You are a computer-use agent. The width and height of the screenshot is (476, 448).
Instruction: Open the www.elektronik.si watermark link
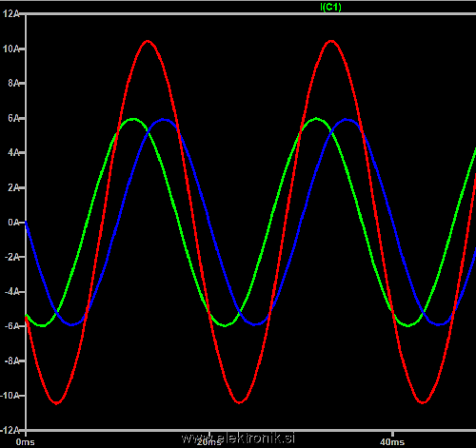(x=238, y=438)
